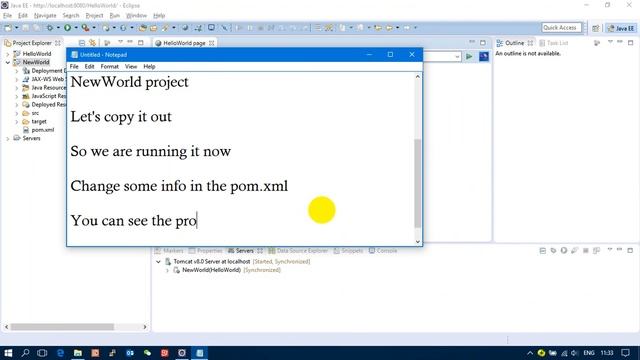Viewport: 640px width, 360px height.
Task: Click the Debug bug icon in Eclipse toolbar
Action: point(50,28)
